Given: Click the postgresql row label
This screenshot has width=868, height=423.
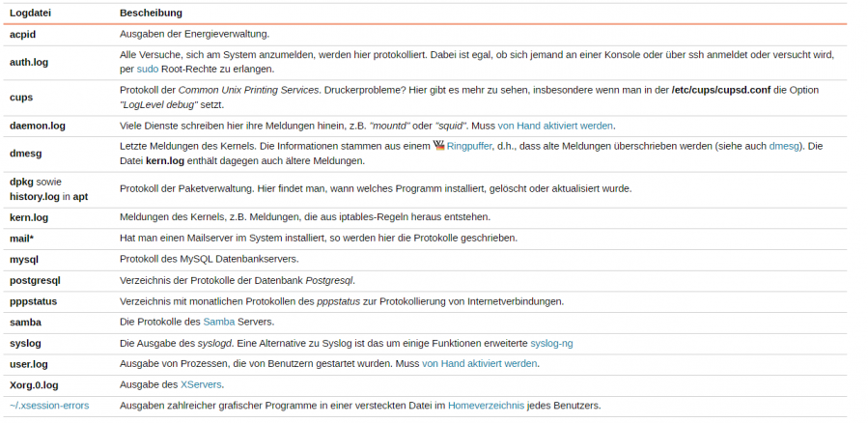Looking at the screenshot, I should point(35,280).
